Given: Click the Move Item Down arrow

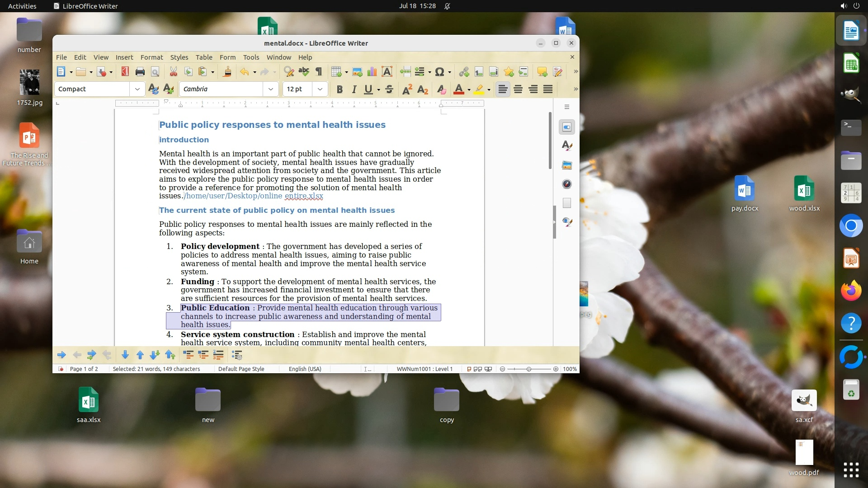Looking at the screenshot, I should pos(125,355).
